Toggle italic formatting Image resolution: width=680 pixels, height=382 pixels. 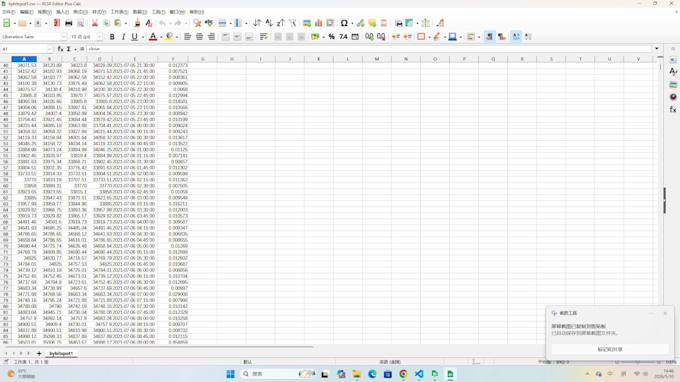point(123,37)
